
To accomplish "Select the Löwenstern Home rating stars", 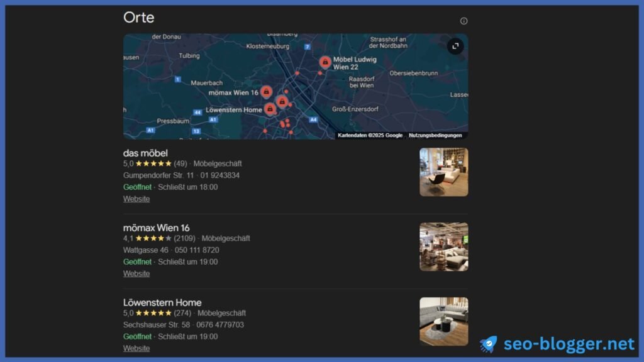I will [153, 313].
